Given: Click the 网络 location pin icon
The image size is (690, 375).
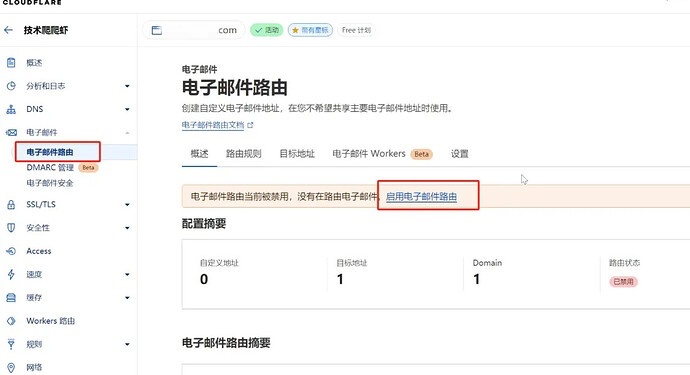Looking at the screenshot, I should point(11,368).
